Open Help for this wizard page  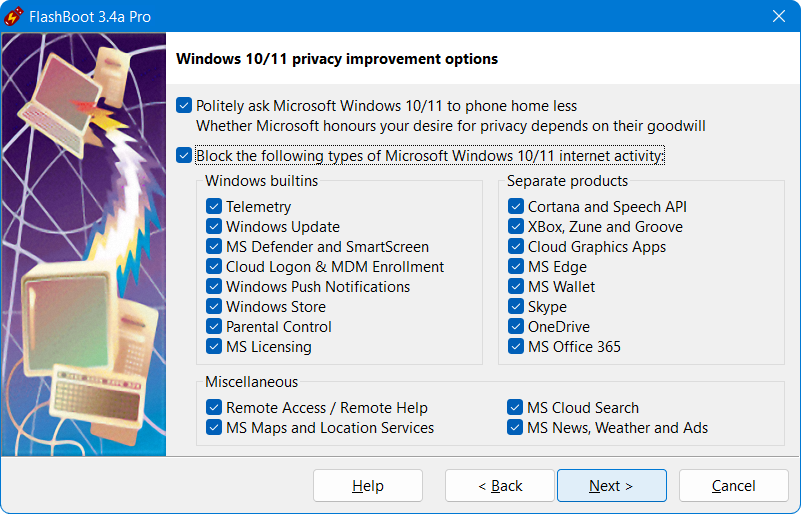click(367, 486)
